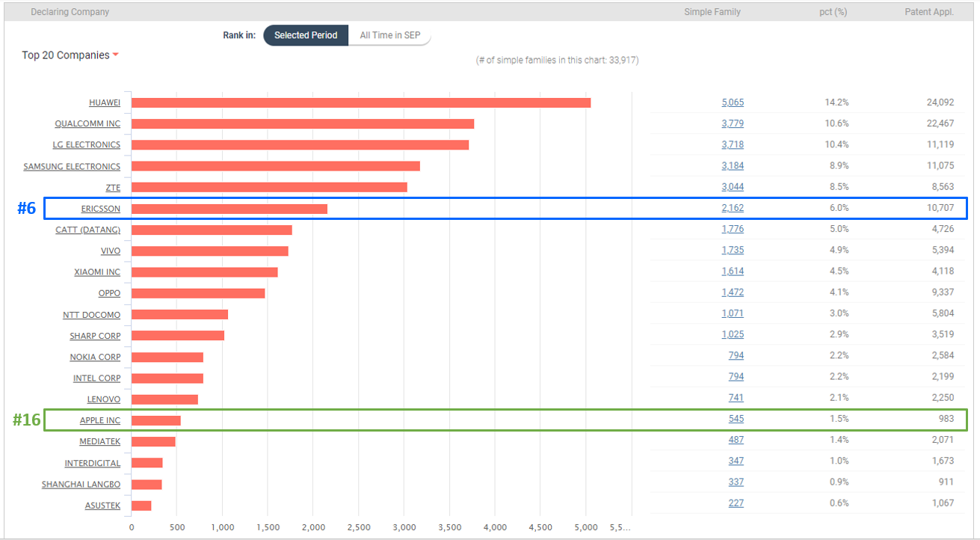Select the ZTE bar in chart
Image resolution: width=980 pixels, height=540 pixels.
(x=269, y=187)
